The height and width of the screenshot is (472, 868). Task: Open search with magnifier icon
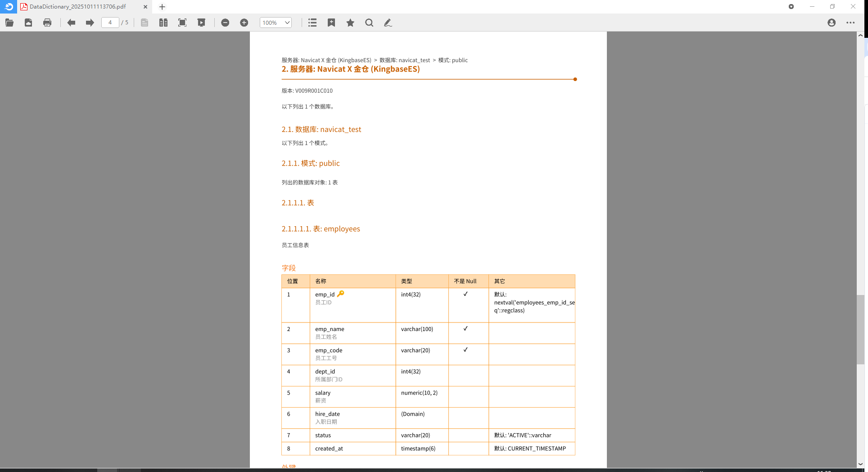369,23
